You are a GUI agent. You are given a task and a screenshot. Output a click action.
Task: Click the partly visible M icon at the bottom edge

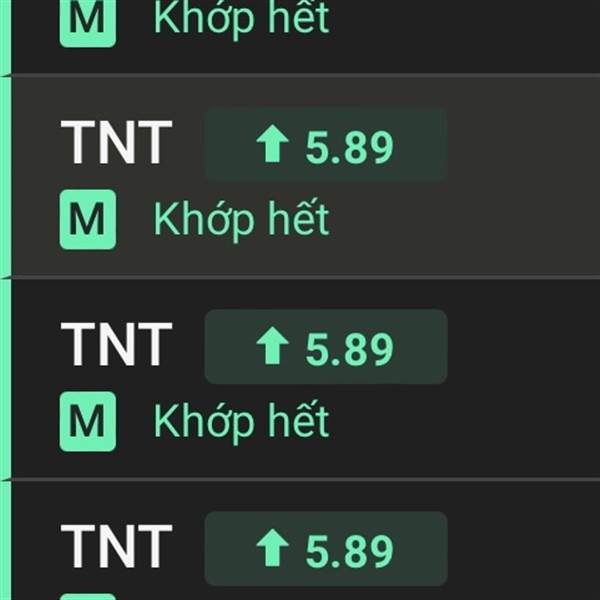tap(88, 597)
